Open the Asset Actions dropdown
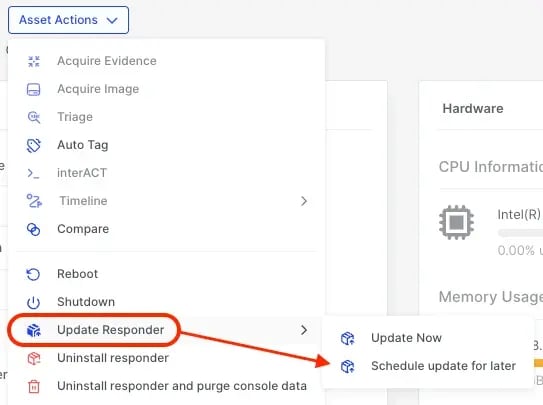 [69, 20]
